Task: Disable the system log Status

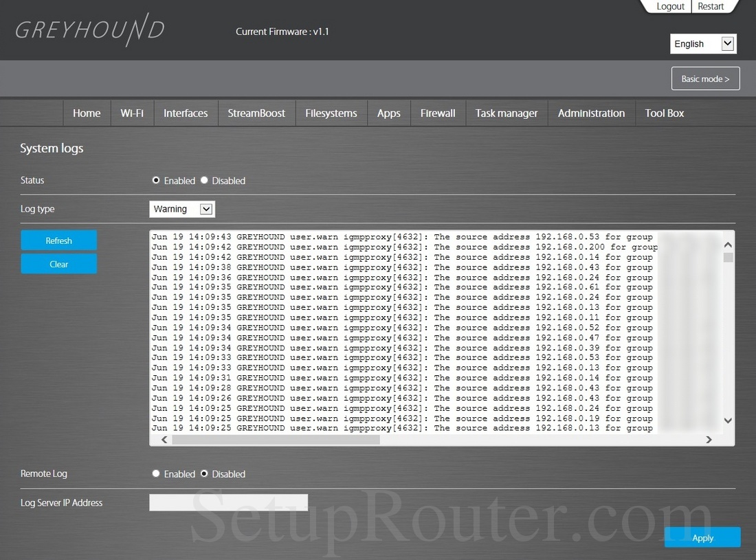Action: [x=204, y=179]
